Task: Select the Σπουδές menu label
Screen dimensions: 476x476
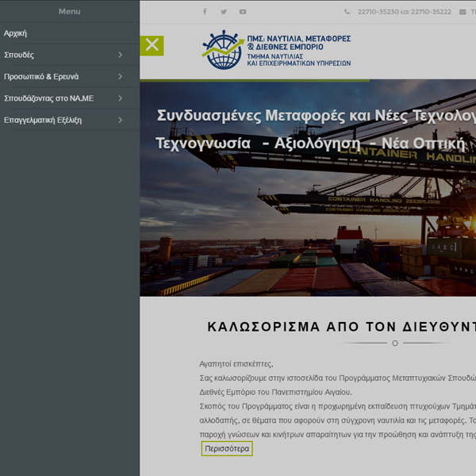Action: pyautogui.click(x=19, y=56)
